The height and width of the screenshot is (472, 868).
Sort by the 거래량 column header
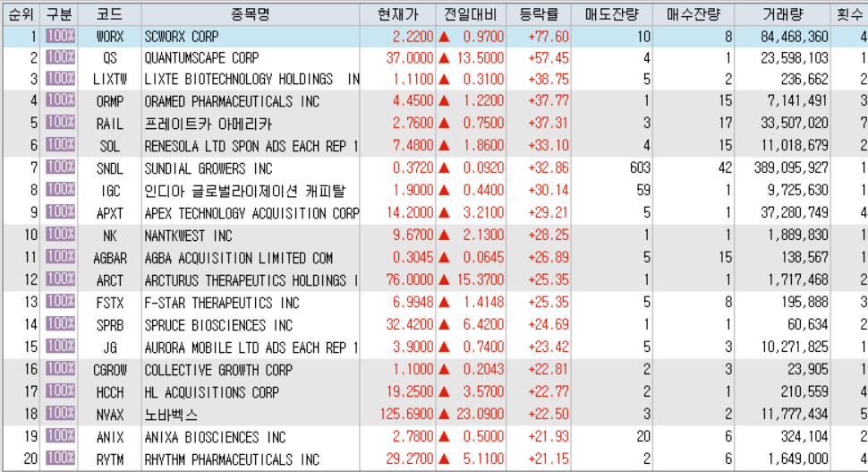click(782, 13)
